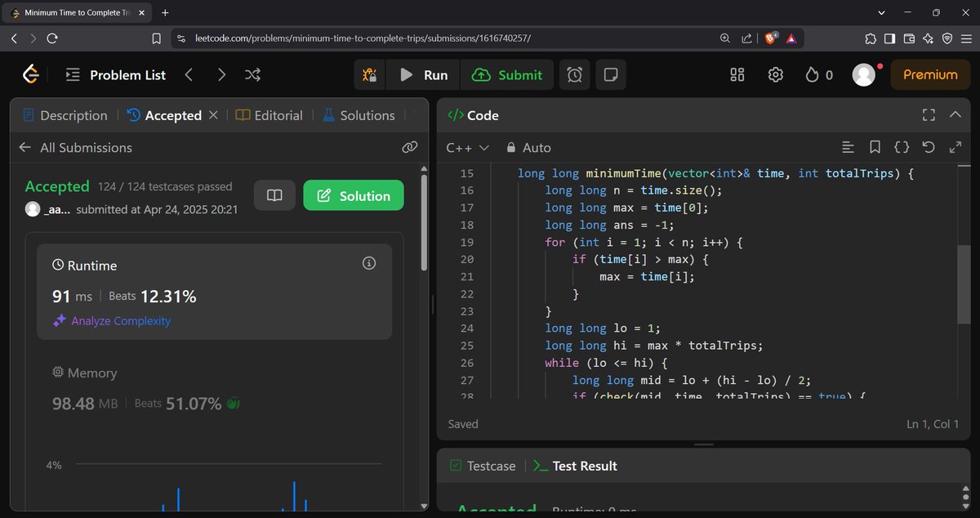The image size is (980, 518).
Task: Click the Premium button
Action: coord(930,74)
